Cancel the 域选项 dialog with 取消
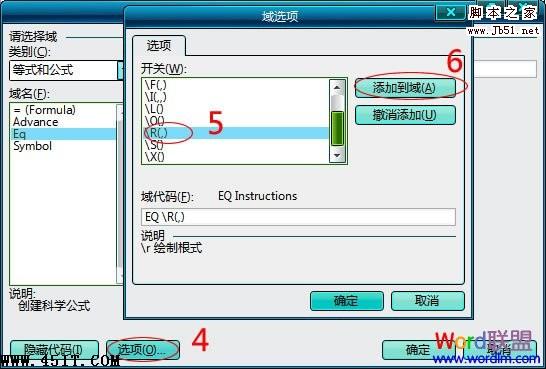The height and width of the screenshot is (369, 546). pyautogui.click(x=428, y=301)
